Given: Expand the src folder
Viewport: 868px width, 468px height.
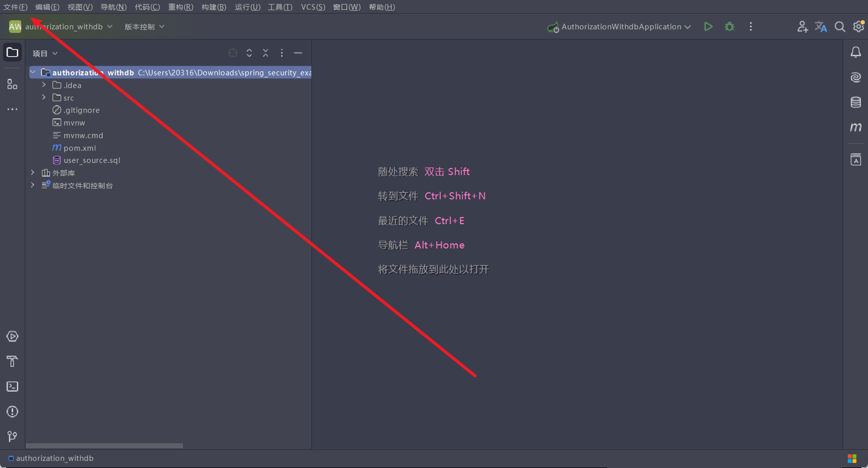Looking at the screenshot, I should tap(43, 97).
